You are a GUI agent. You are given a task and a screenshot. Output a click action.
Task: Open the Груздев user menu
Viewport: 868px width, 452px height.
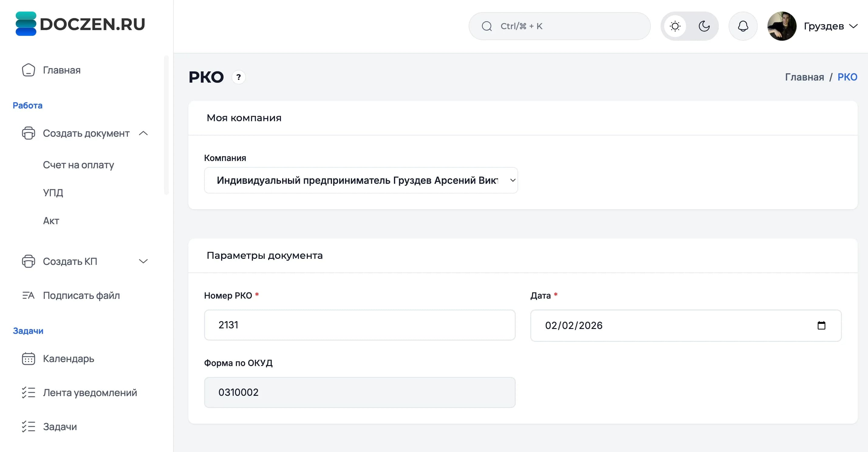[830, 26]
